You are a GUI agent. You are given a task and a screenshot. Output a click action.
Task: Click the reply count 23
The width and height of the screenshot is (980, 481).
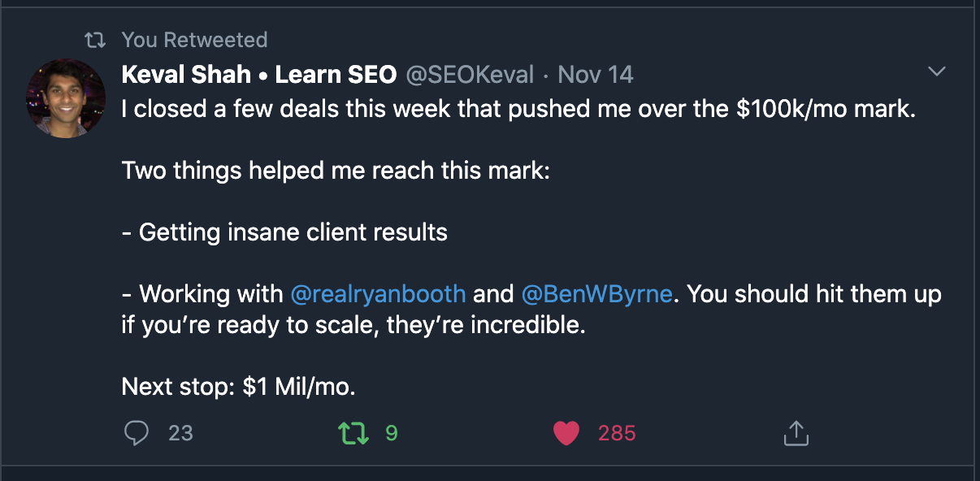click(180, 433)
